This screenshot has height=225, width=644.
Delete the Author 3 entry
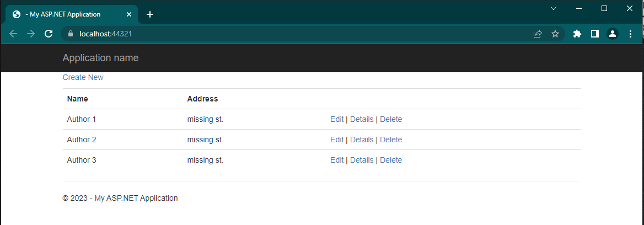click(391, 160)
